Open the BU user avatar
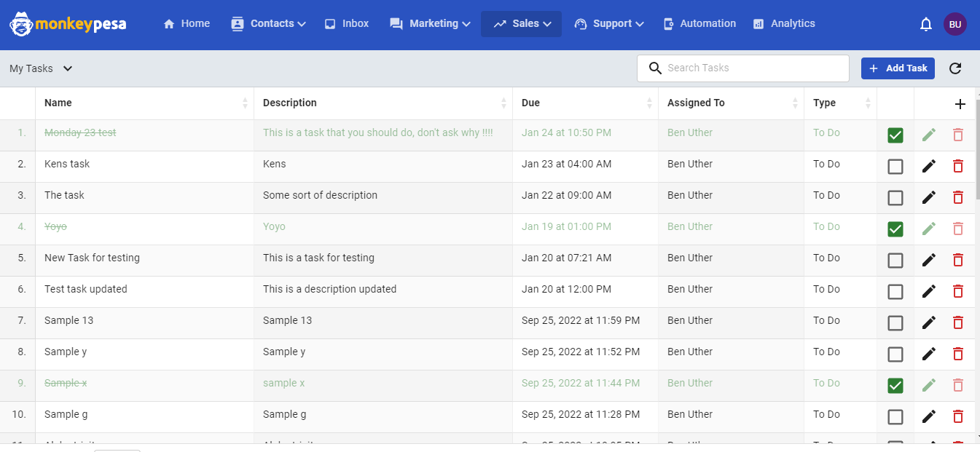Image resolution: width=980 pixels, height=452 pixels. tap(955, 24)
